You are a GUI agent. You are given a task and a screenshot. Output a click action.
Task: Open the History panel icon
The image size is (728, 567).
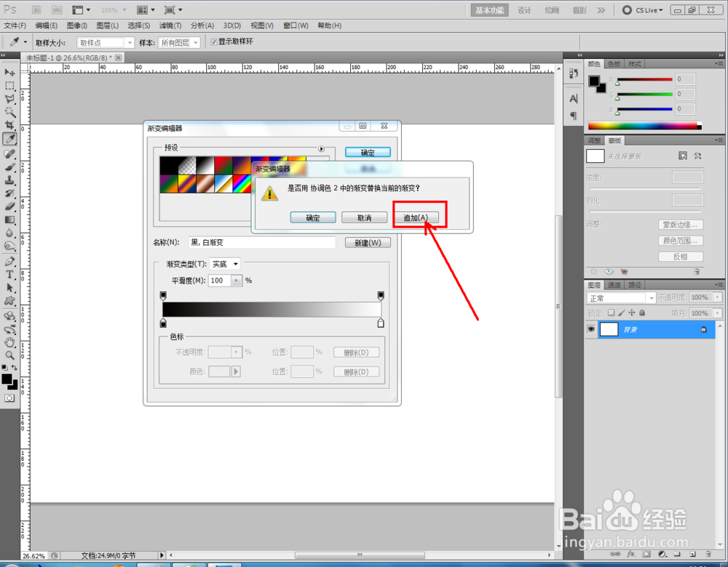tap(574, 74)
